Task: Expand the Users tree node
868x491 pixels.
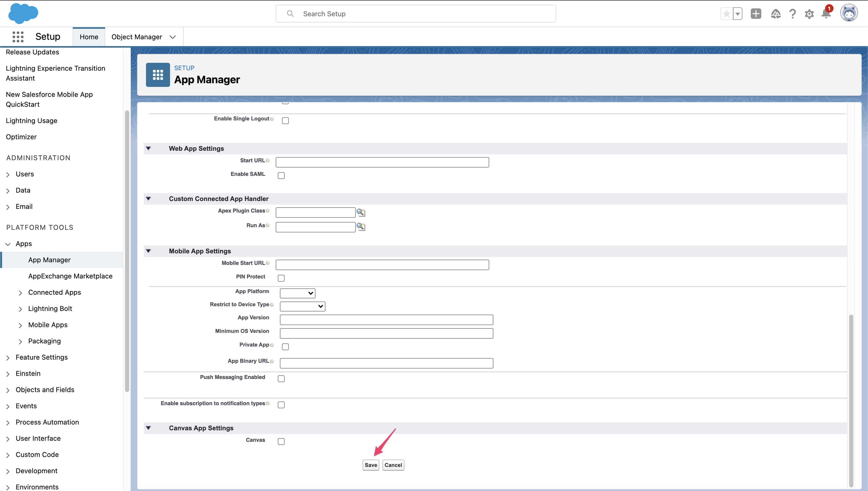Action: coord(8,175)
